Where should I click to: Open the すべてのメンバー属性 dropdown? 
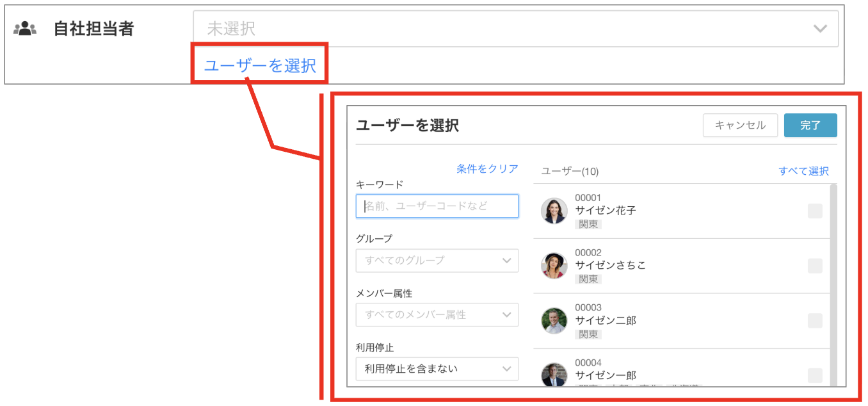437,315
